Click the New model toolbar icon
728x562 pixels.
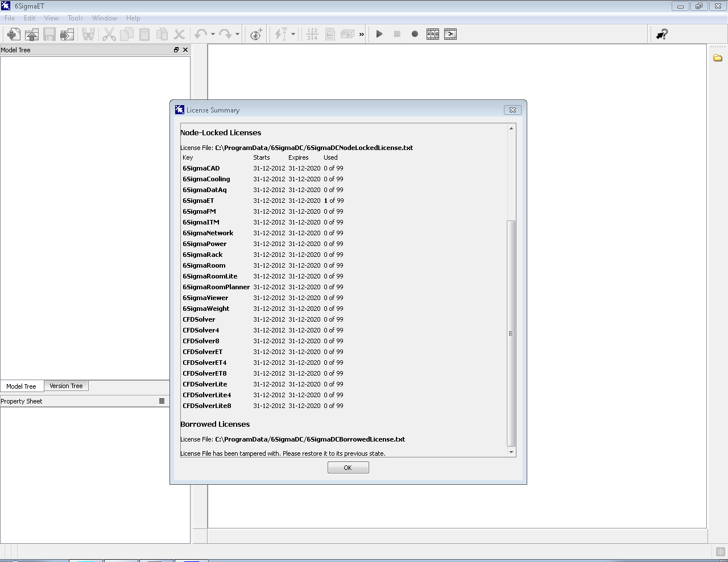point(14,34)
